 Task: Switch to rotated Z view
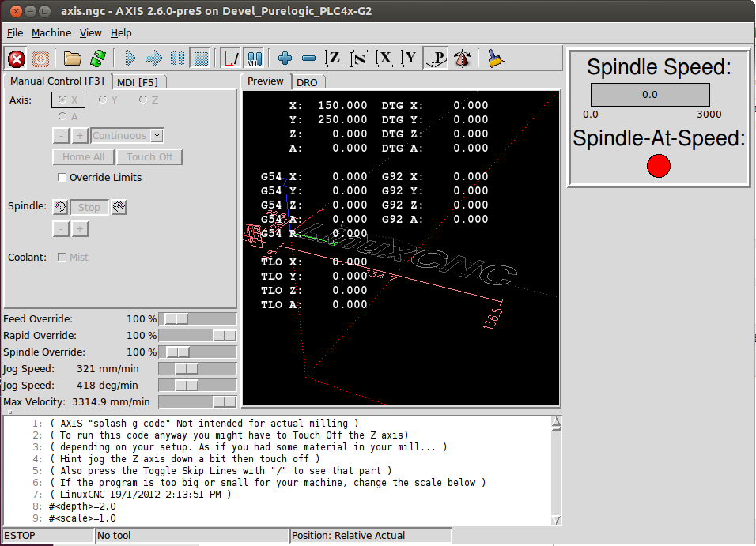tap(359, 58)
